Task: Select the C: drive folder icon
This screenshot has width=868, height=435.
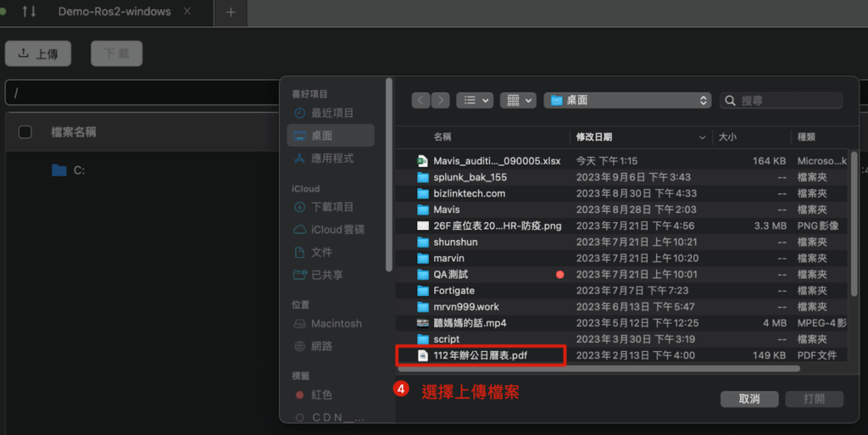Action: (x=58, y=170)
